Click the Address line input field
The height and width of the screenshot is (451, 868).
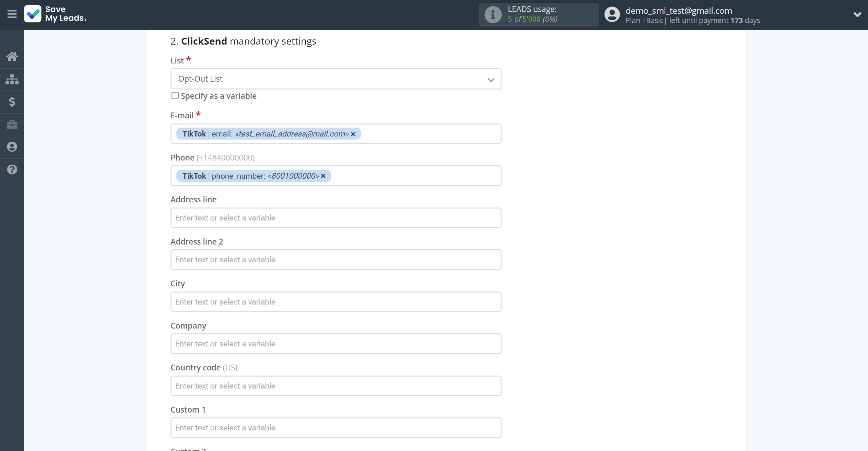point(336,218)
